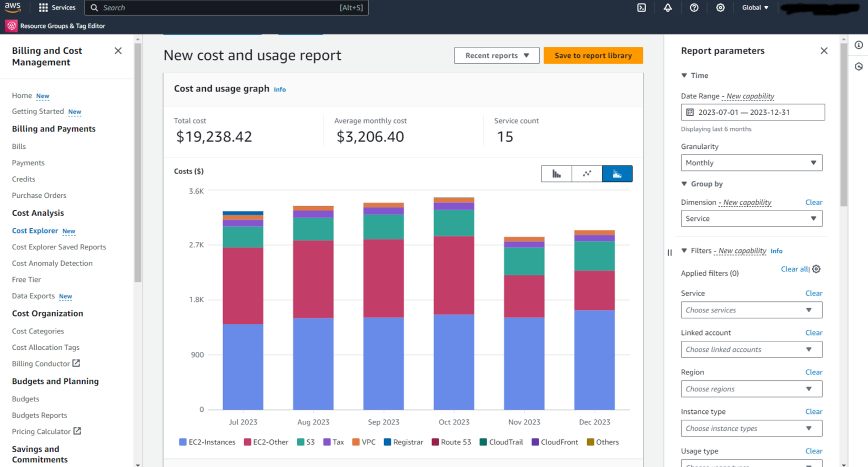Open Cost Explorer in the sidebar

pos(35,230)
